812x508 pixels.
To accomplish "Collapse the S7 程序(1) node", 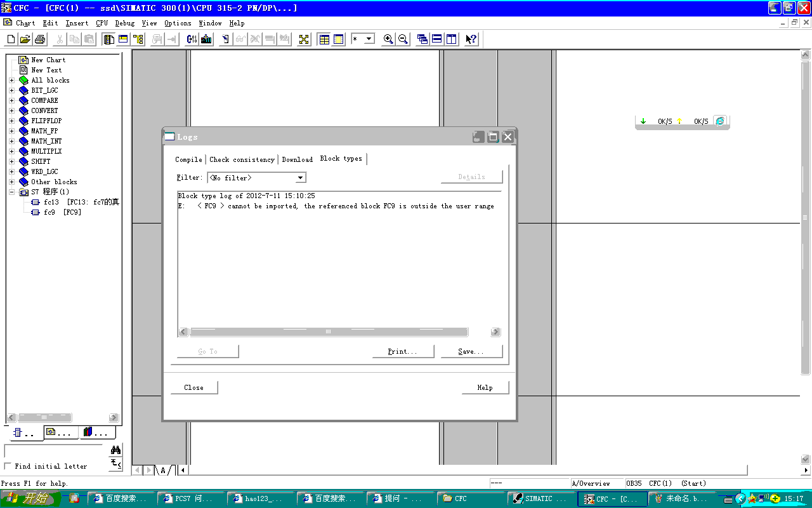I will click(11, 192).
